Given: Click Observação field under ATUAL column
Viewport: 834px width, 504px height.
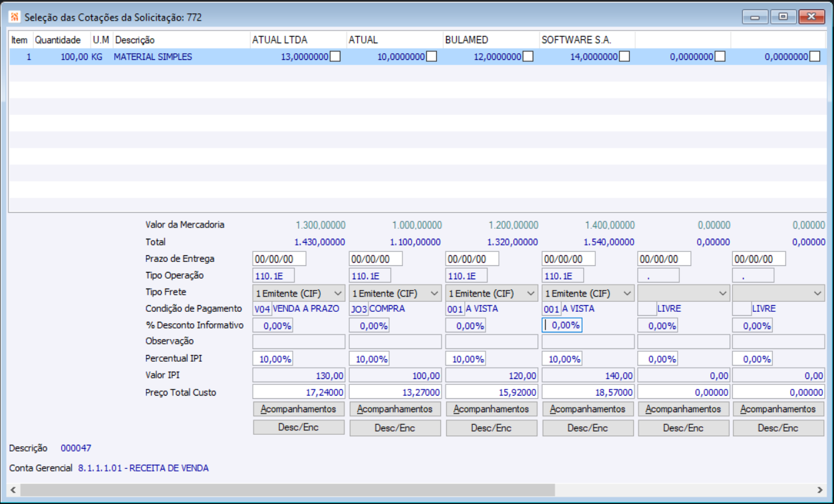Looking at the screenshot, I should pyautogui.click(x=395, y=342).
